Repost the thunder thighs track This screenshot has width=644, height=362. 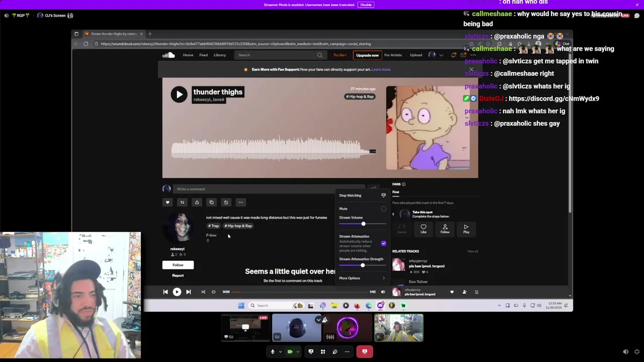click(182, 203)
